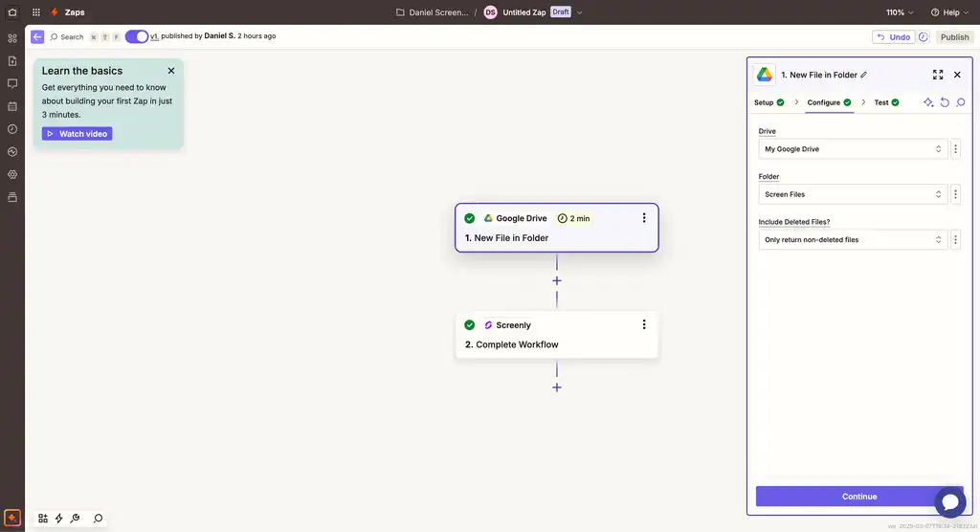
Task: Click the version history clock icon near Undo
Action: click(924, 37)
